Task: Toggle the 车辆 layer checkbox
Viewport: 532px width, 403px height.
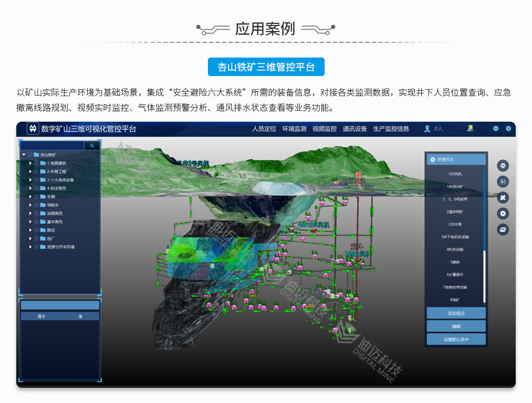Action: [x=36, y=197]
